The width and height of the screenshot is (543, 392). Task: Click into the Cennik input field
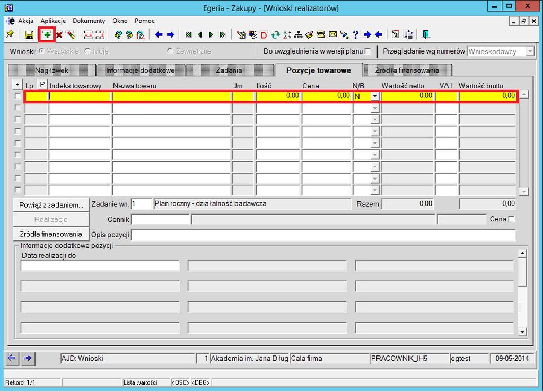tap(160, 219)
